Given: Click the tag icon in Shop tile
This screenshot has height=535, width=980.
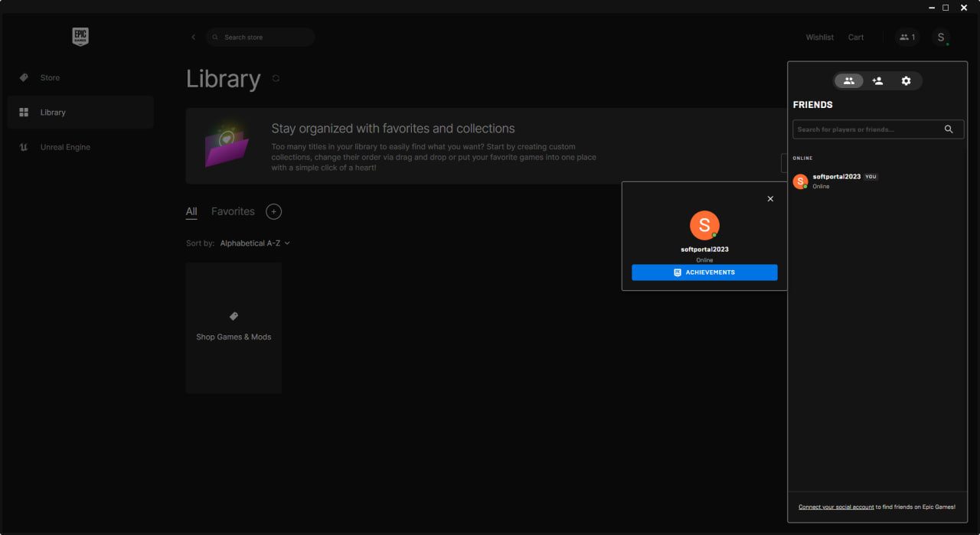Looking at the screenshot, I should 234,316.
